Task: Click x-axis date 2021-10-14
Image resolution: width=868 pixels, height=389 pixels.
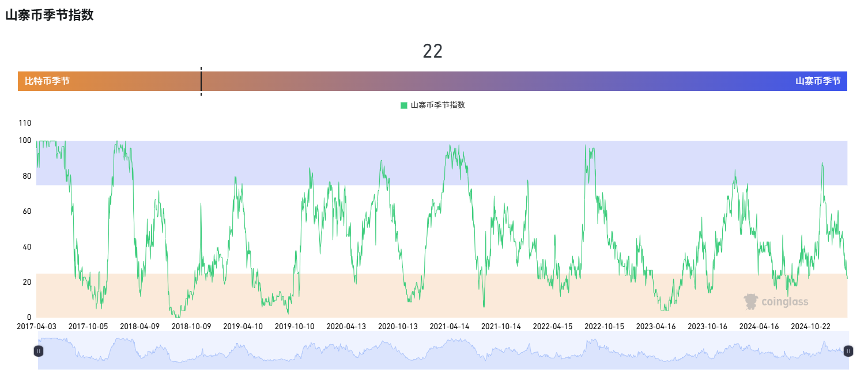Action: [501, 326]
